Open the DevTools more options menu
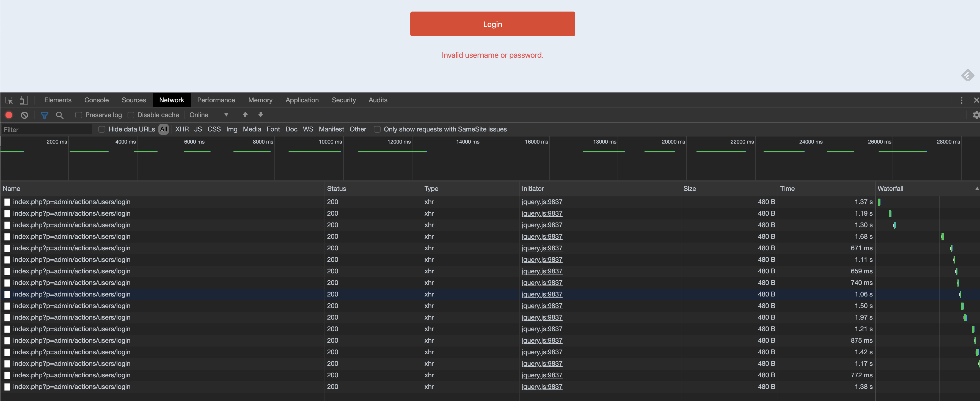980x401 pixels. (961, 100)
